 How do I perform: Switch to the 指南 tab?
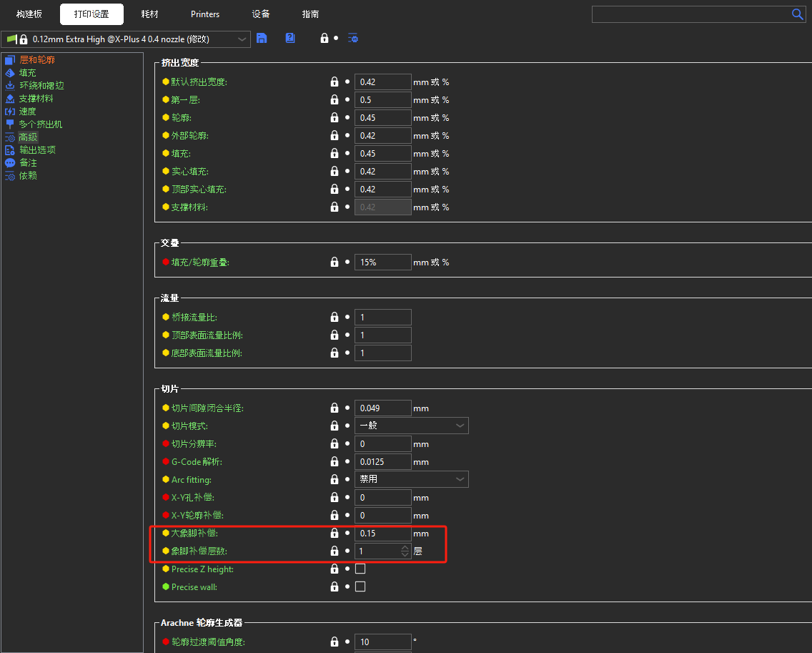pos(311,14)
